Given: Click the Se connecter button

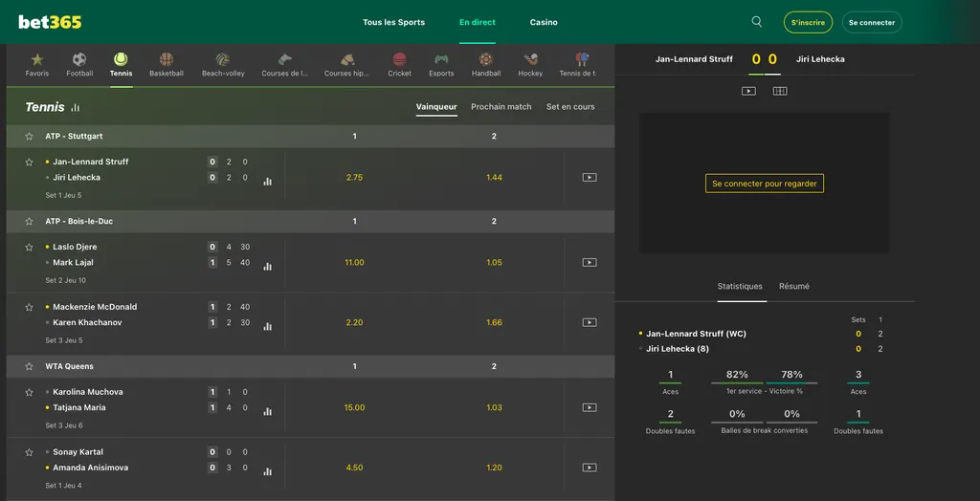Looking at the screenshot, I should (x=872, y=23).
